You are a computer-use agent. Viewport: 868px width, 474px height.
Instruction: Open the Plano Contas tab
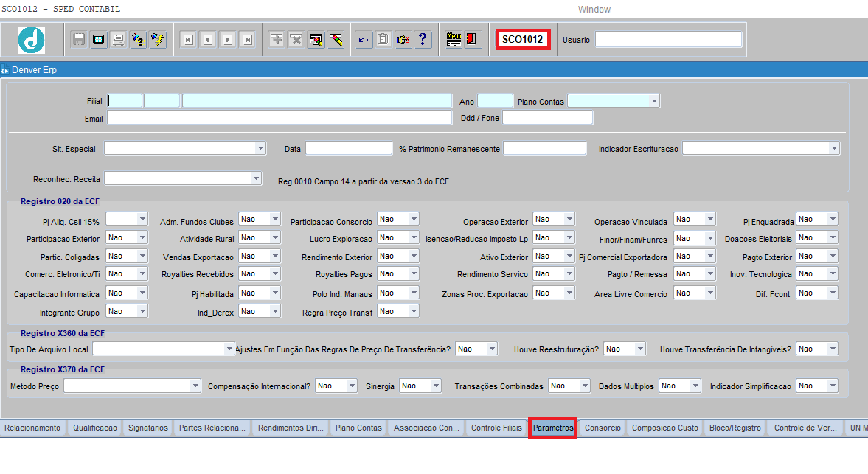coord(358,428)
